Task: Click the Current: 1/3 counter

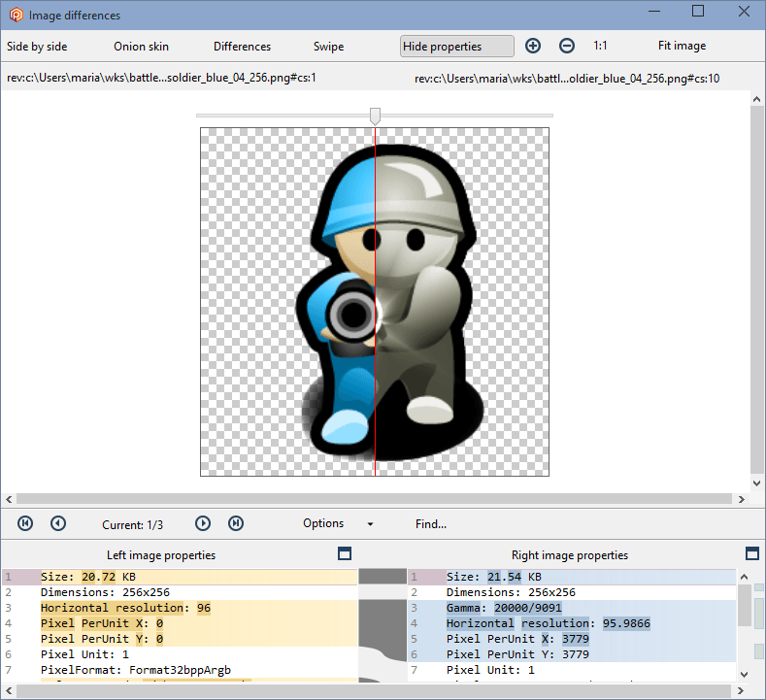Action: point(132,524)
